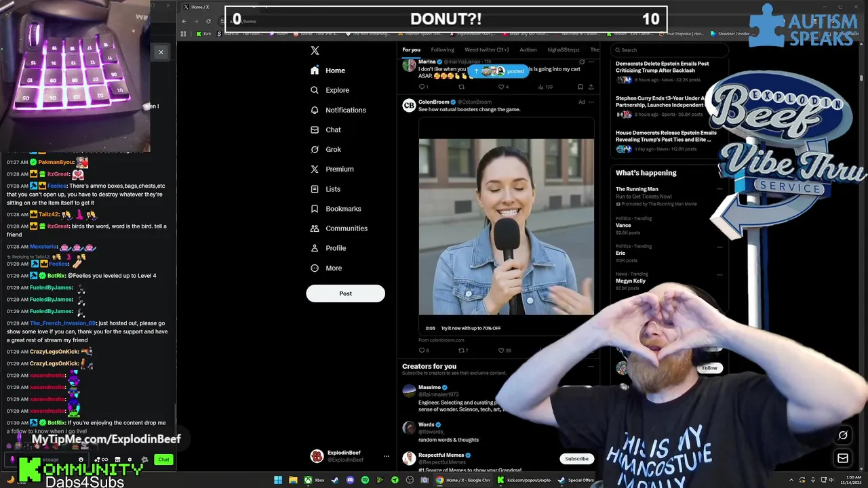The image size is (868, 488).
Task: Bookmark Marina's post
Action: (x=580, y=87)
